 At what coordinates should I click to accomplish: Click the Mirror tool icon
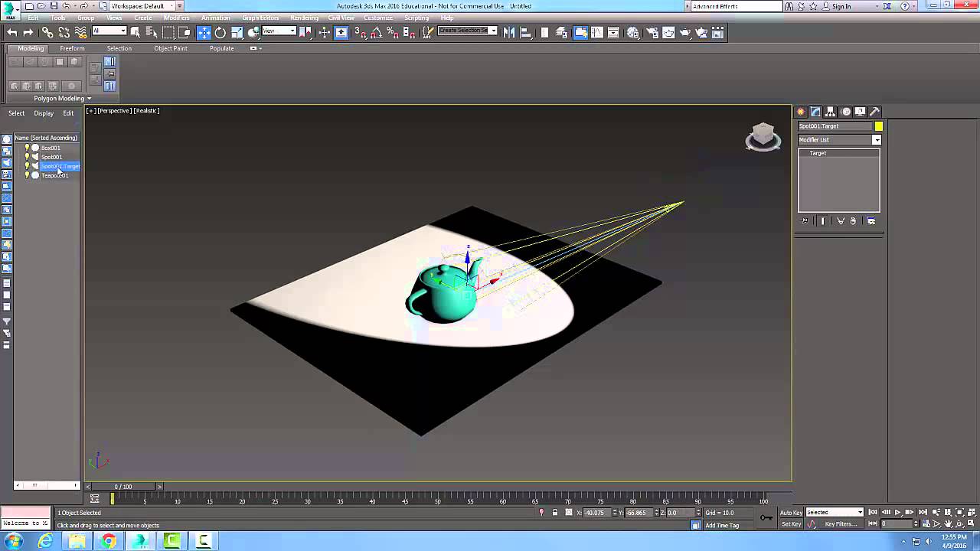pyautogui.click(x=509, y=32)
